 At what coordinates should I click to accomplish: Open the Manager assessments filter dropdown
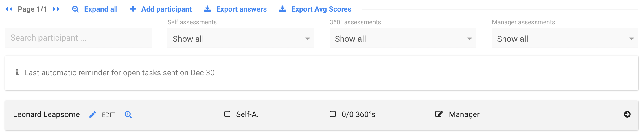click(x=565, y=38)
